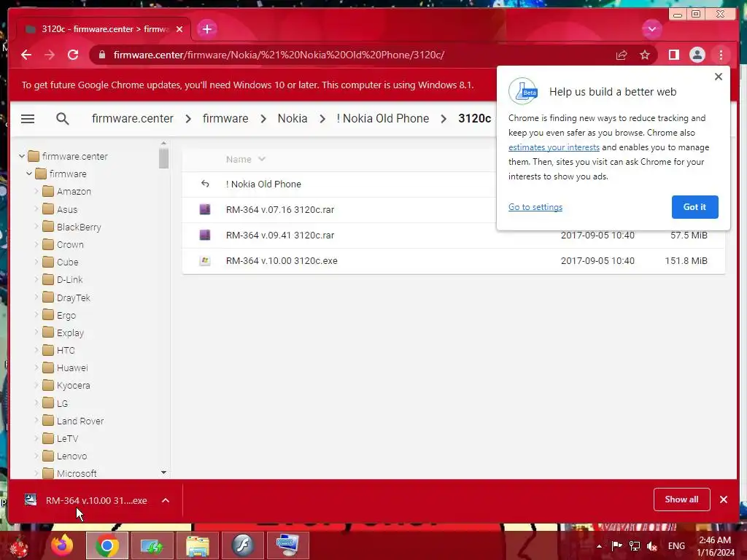
Task: Expand the download item options chevron
Action: click(166, 500)
